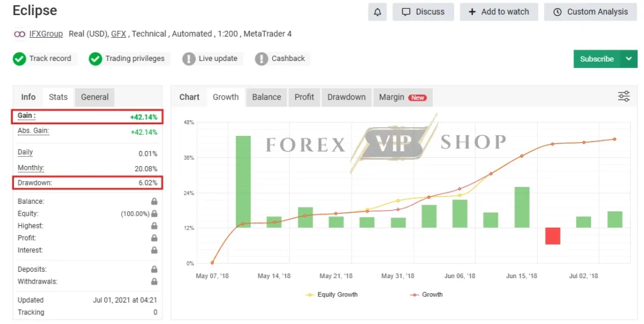The image size is (644, 324).
Task: Click the first growth point at 0%
Action: point(212,263)
